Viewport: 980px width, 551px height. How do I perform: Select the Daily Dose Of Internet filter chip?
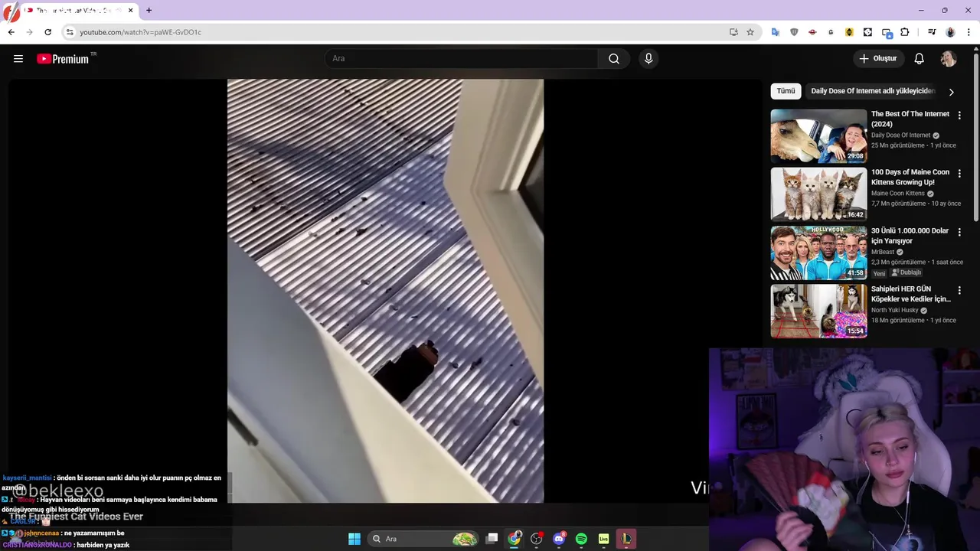(873, 91)
